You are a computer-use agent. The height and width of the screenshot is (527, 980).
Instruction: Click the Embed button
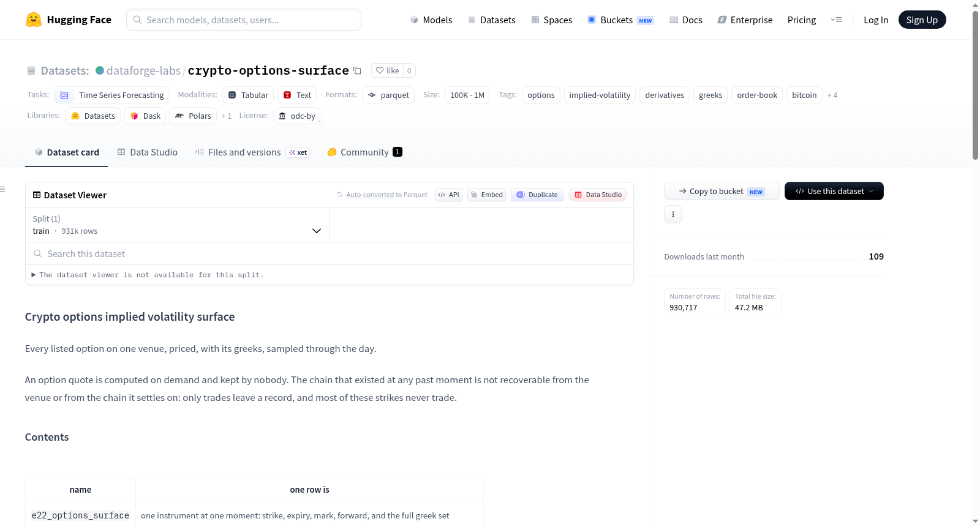pos(486,195)
